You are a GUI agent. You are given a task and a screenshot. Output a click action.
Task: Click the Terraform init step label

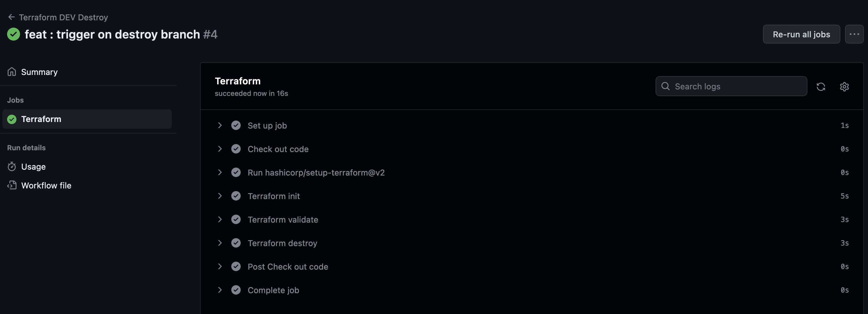tap(274, 196)
